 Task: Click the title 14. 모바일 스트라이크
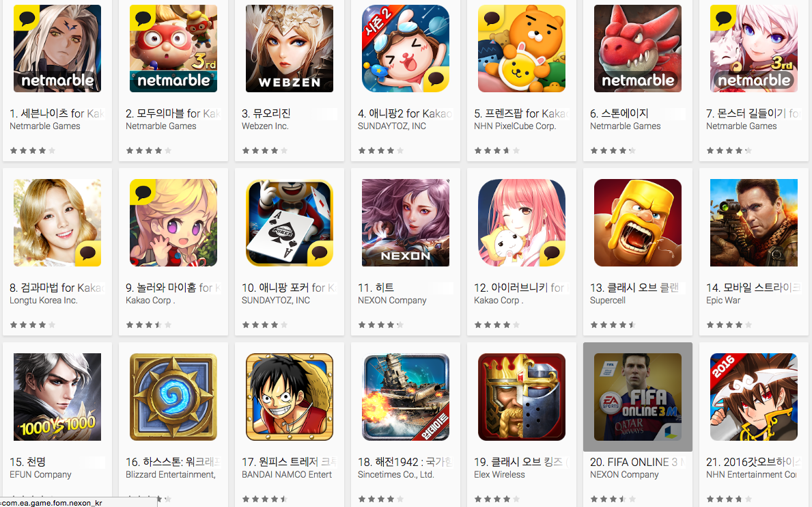tap(753, 288)
